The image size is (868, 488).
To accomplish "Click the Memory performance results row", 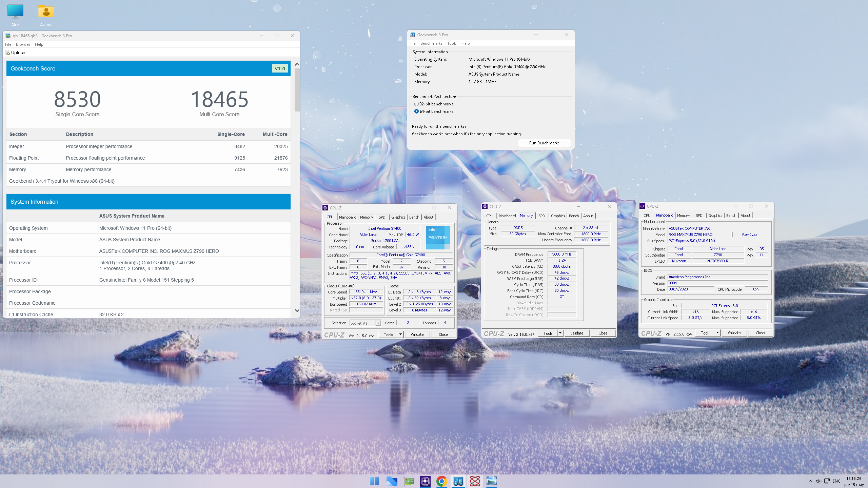I will (149, 169).
